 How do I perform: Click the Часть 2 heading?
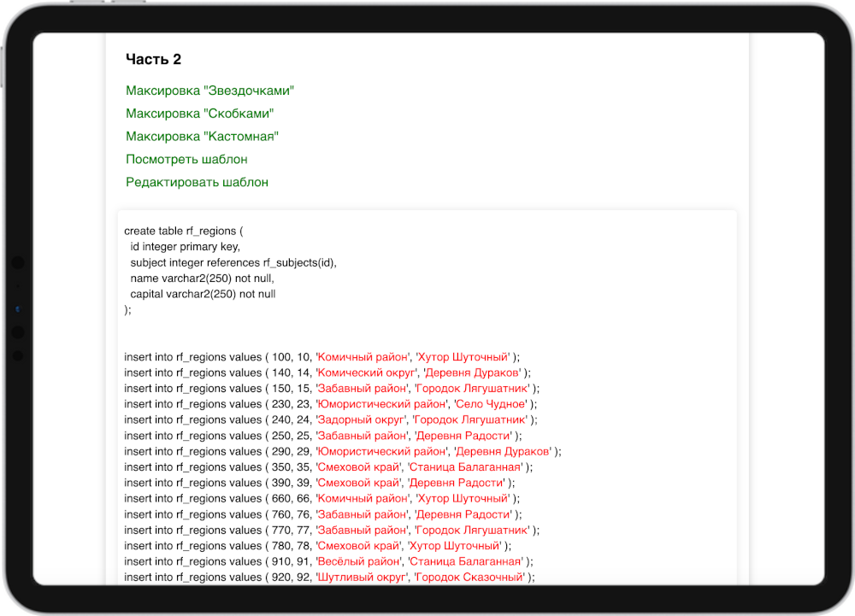tap(153, 59)
